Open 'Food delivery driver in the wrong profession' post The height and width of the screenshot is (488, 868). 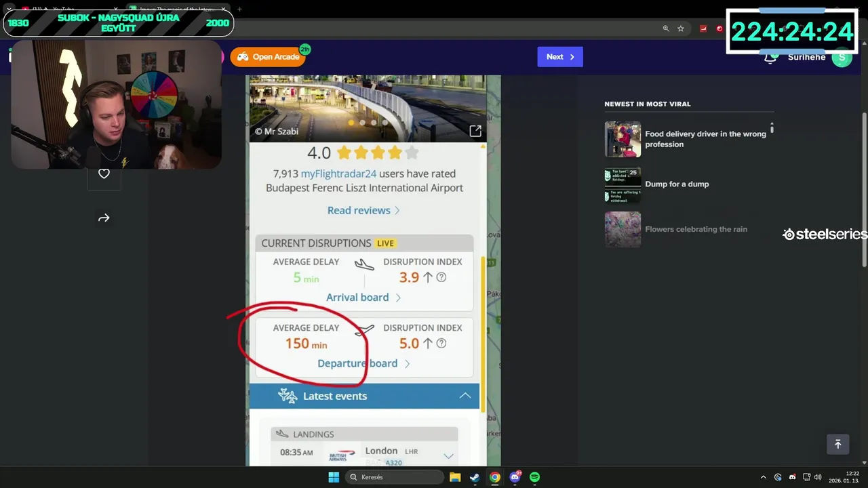pyautogui.click(x=705, y=139)
